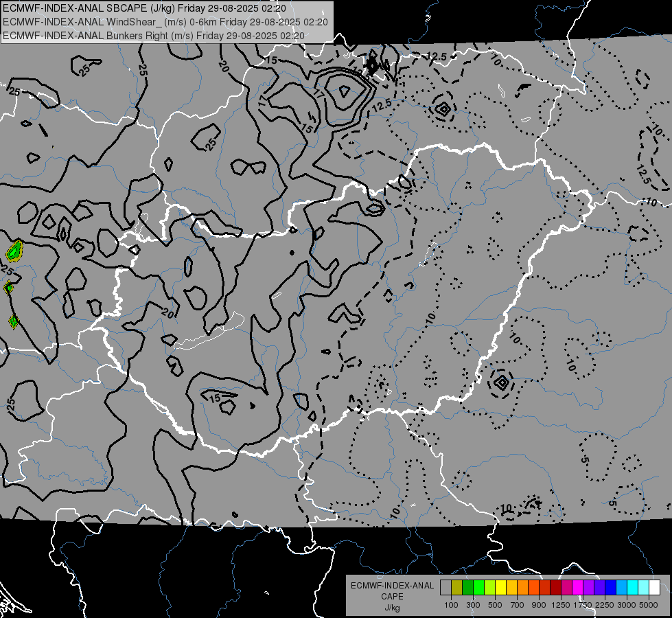The image size is (672, 618).
Task: Click the Bunkers Right title line
Action: (154, 36)
